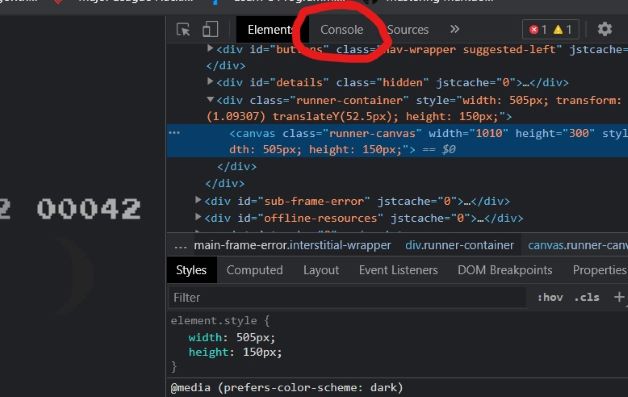The image size is (628, 397).
Task: Open DevTools settings gear
Action: coord(605,29)
